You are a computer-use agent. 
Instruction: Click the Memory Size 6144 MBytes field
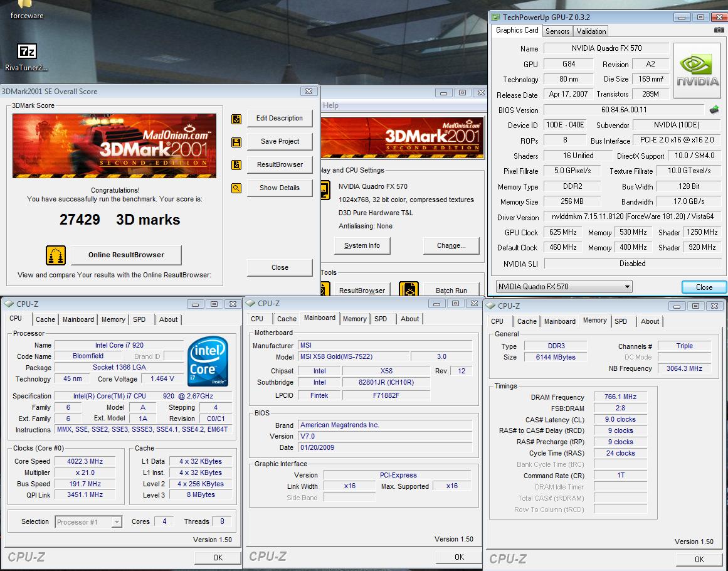pyautogui.click(x=556, y=357)
